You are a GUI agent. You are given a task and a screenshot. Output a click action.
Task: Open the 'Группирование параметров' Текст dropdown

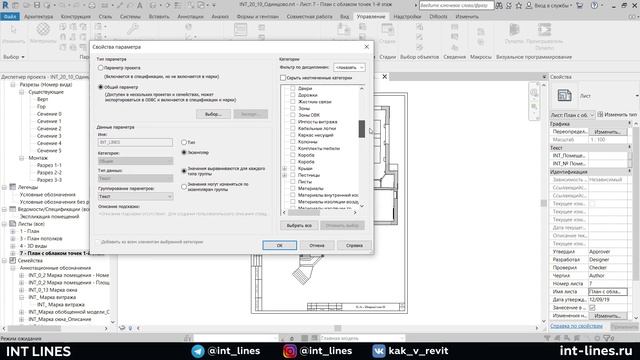pos(135,196)
